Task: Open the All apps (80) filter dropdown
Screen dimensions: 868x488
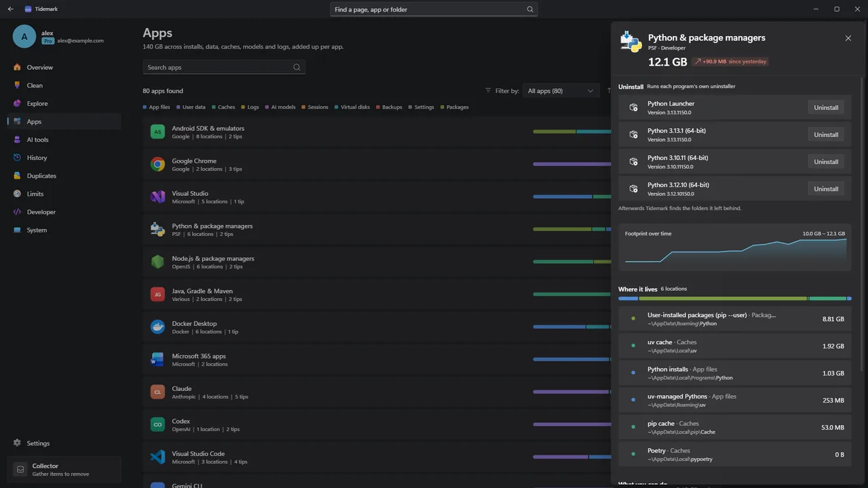Action: pyautogui.click(x=561, y=91)
